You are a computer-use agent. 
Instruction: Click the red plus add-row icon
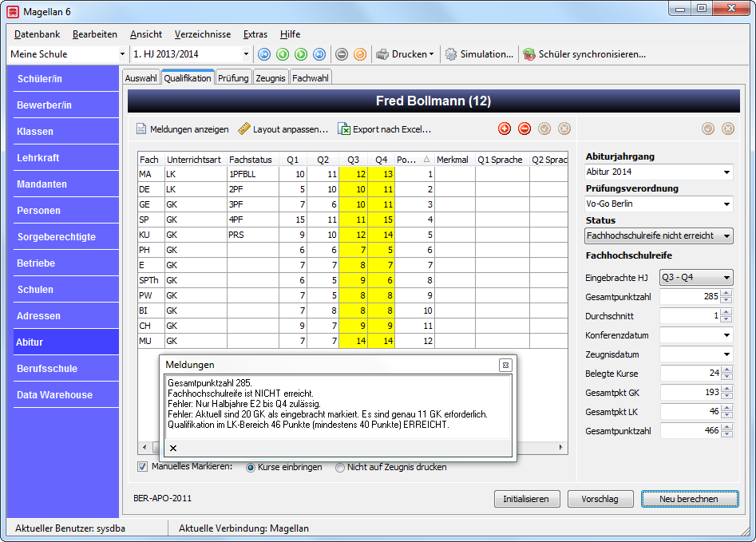coord(505,129)
